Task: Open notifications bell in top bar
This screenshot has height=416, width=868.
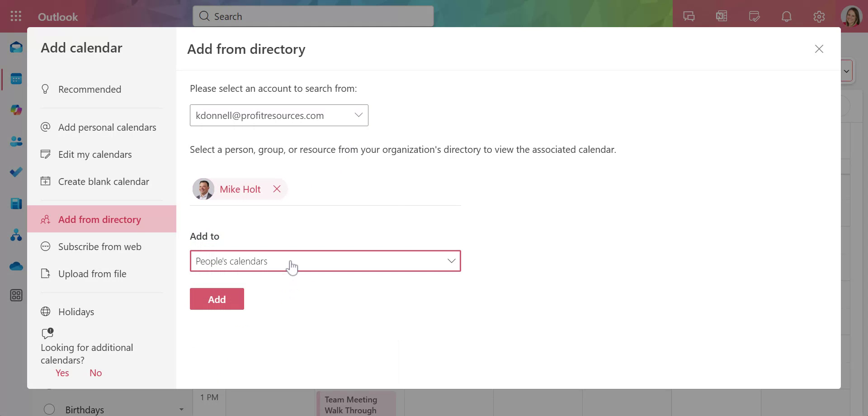Action: point(787,16)
